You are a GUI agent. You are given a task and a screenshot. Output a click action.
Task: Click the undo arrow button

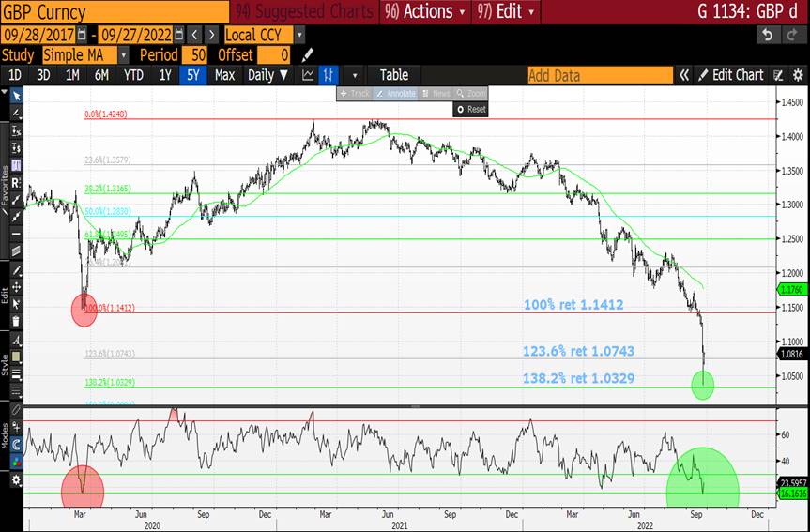[767, 35]
